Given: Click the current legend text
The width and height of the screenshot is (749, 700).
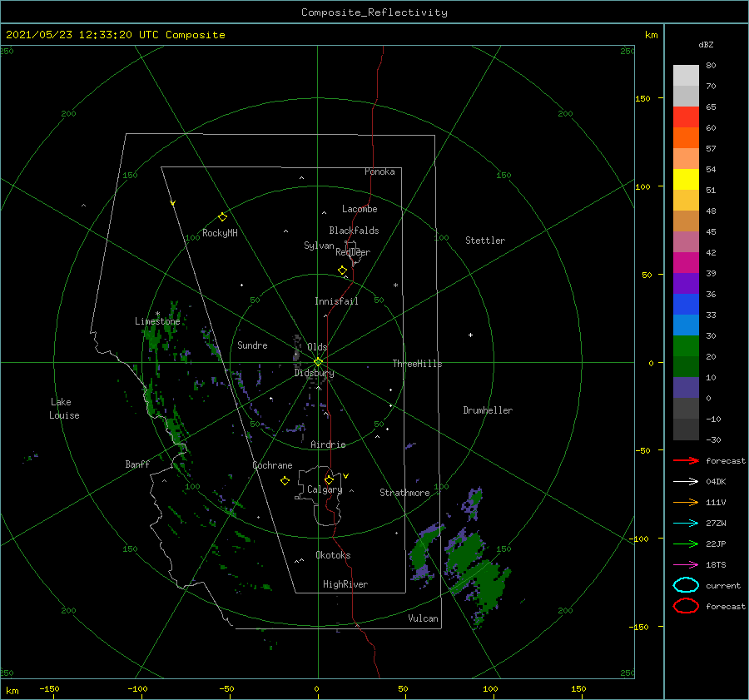Looking at the screenshot, I should (723, 585).
